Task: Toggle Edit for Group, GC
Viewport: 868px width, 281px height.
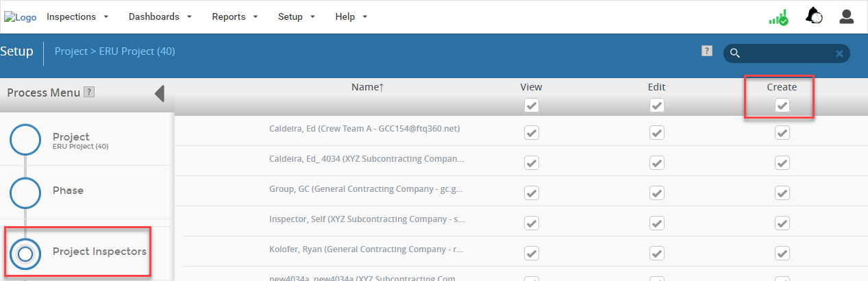Action: 657,193
